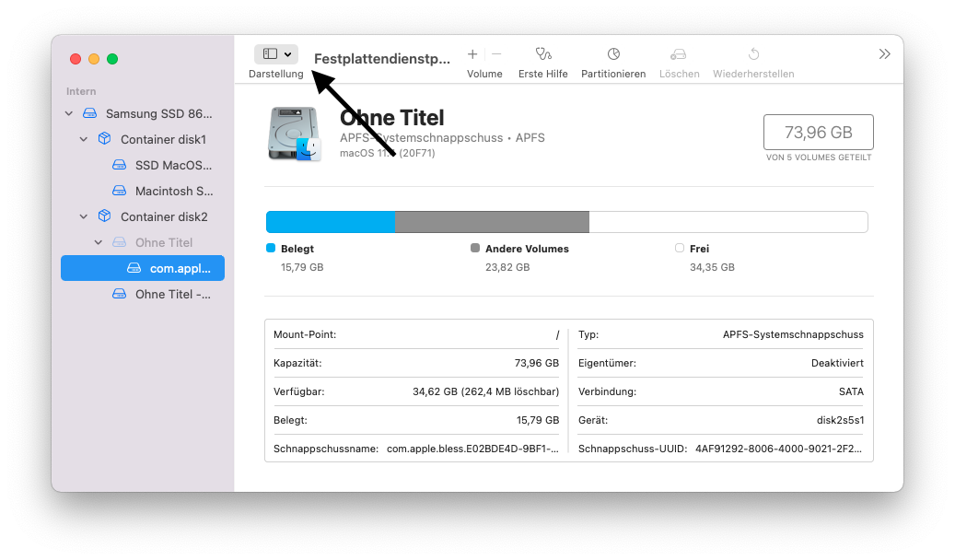Run Erste Hilfe stethoscope icon
Screen dimensions: 955x560
click(543, 54)
